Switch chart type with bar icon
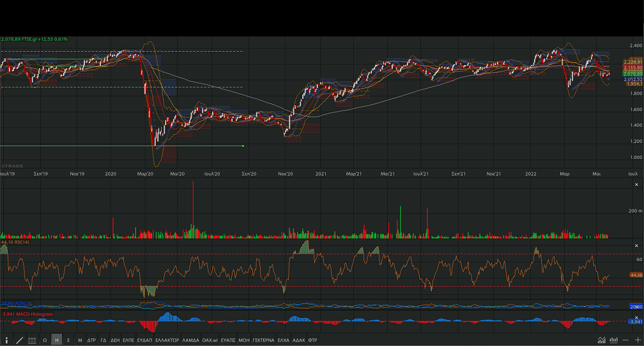The height and width of the screenshot is (346, 644). [614, 340]
